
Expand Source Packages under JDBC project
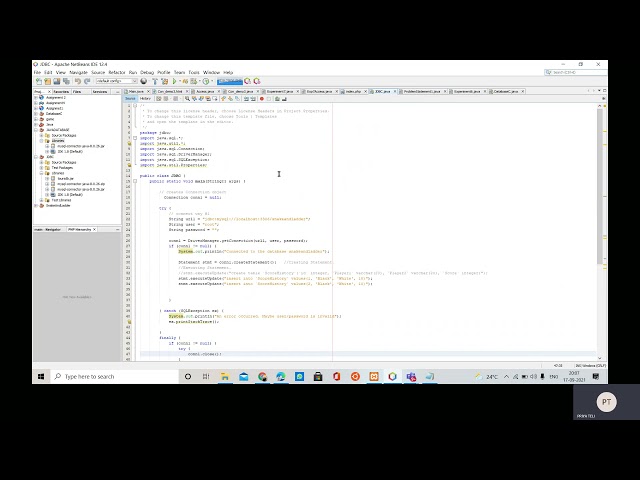point(41,162)
